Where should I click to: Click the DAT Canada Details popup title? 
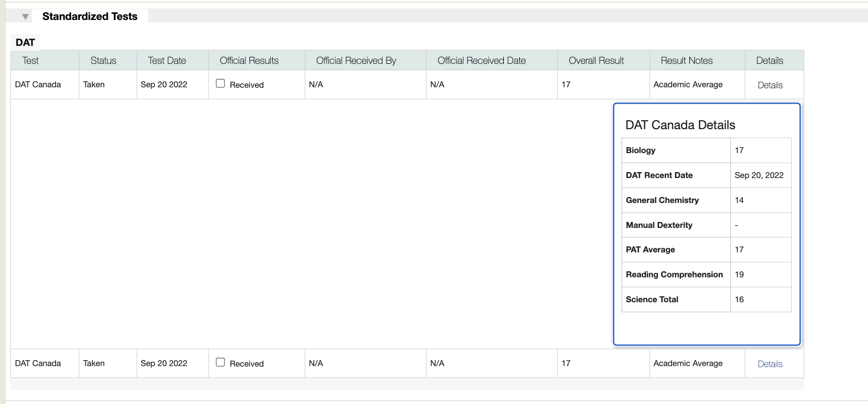coord(680,125)
